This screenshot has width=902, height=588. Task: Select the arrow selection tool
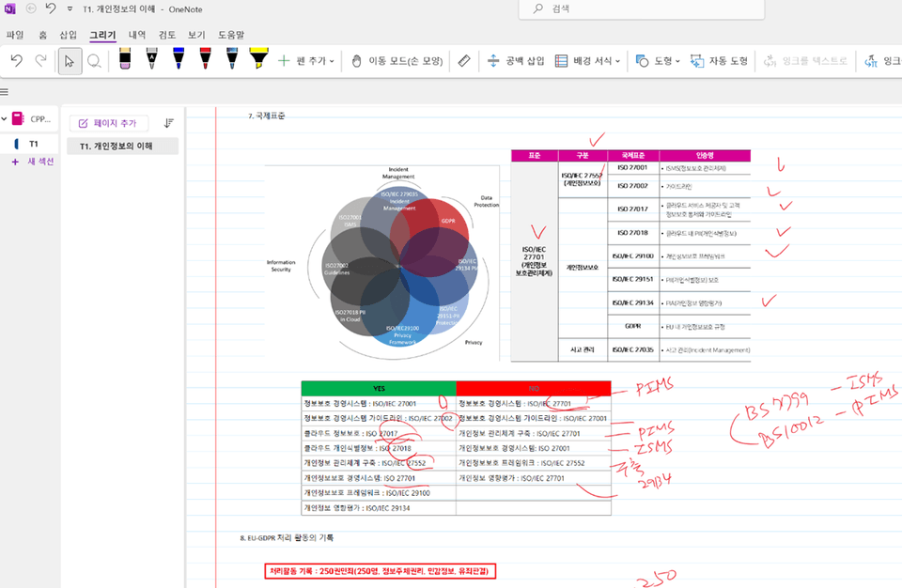point(70,61)
